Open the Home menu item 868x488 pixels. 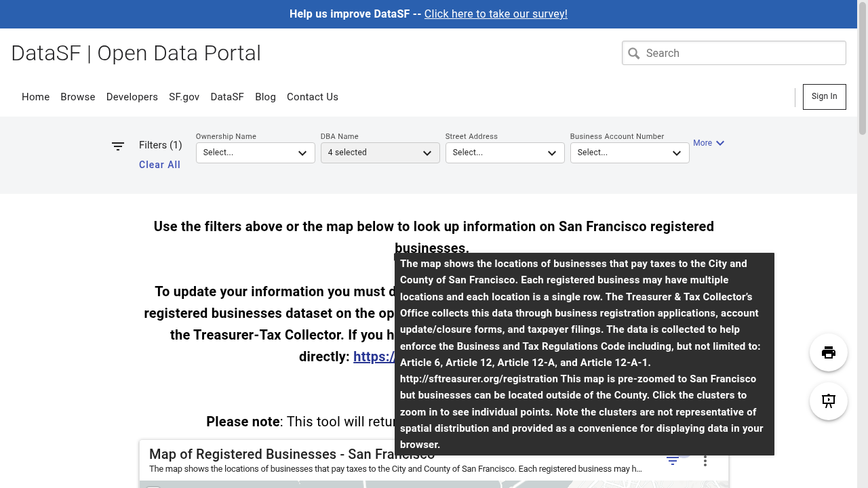pos(36,97)
